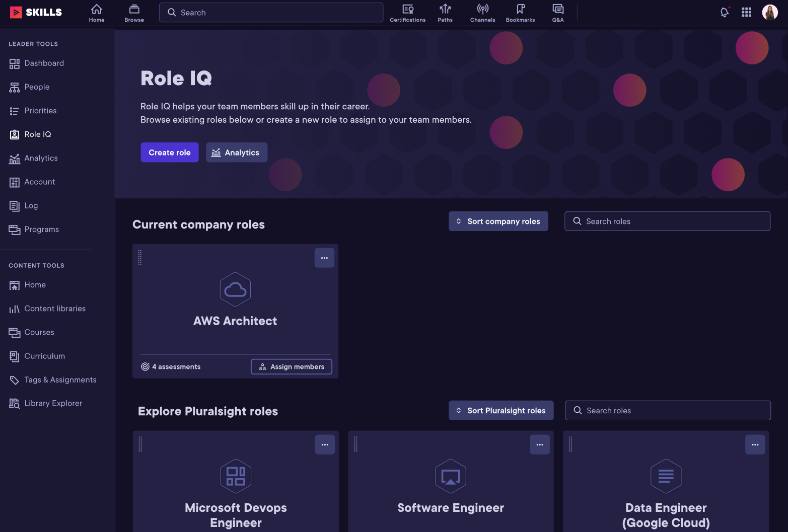This screenshot has height=532, width=788.
Task: Open Sort Pluralsight roles dropdown
Action: pyautogui.click(x=501, y=411)
